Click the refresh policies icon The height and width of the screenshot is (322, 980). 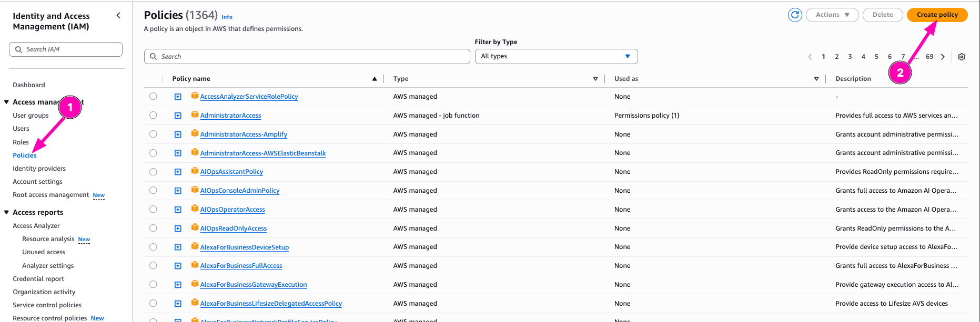tap(795, 15)
